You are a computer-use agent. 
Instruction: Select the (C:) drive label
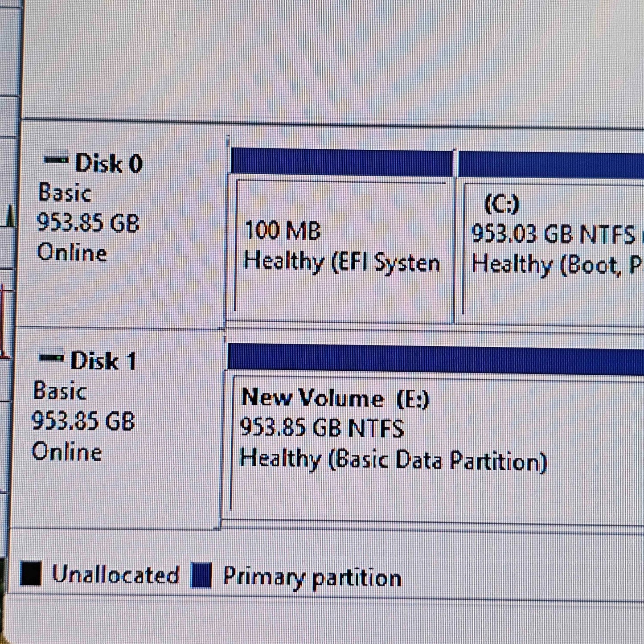(x=502, y=204)
